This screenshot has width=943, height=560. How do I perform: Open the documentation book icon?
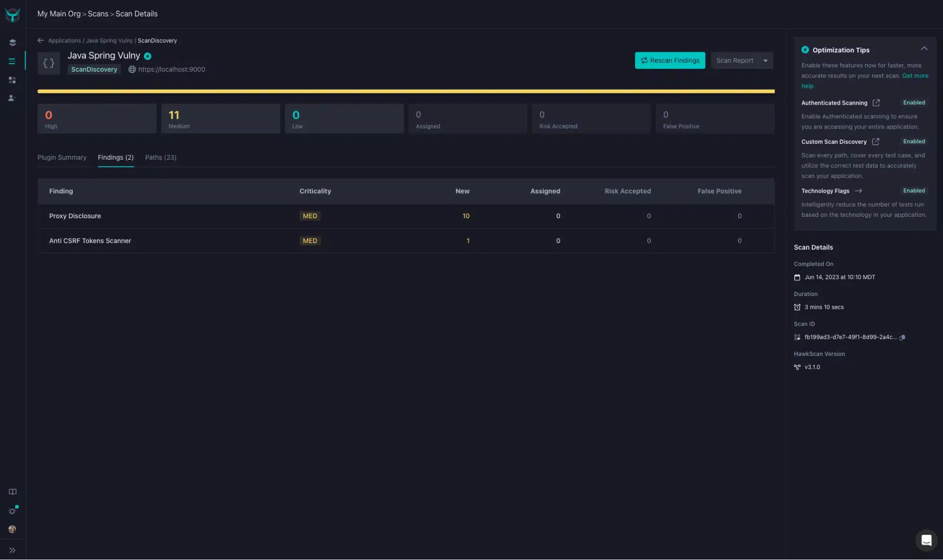point(12,492)
